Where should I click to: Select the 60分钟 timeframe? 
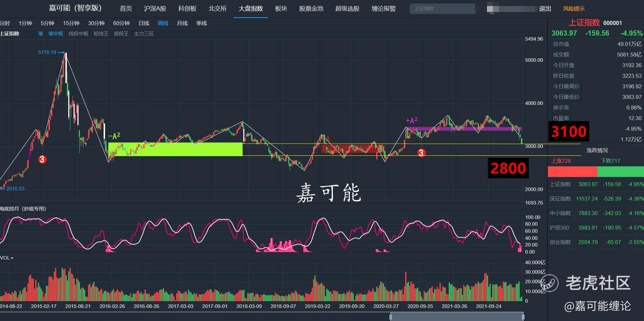(x=121, y=23)
